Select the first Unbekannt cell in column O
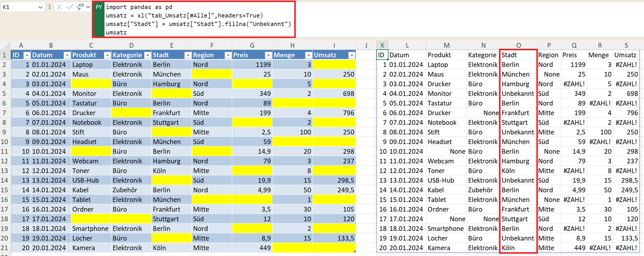Viewport: 644px width, 256px height. click(x=518, y=94)
